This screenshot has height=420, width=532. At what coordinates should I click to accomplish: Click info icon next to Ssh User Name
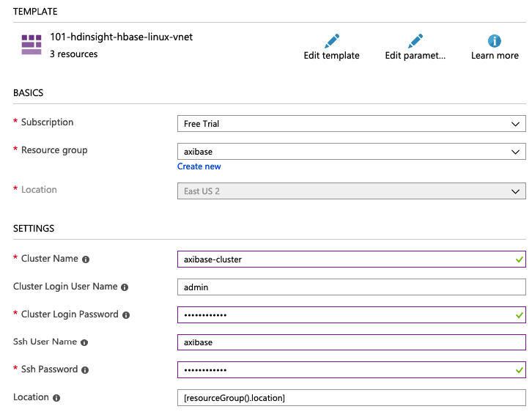pos(84,342)
